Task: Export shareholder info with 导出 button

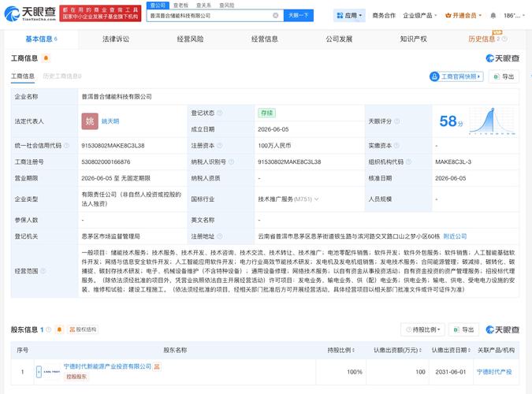Action: point(463,329)
